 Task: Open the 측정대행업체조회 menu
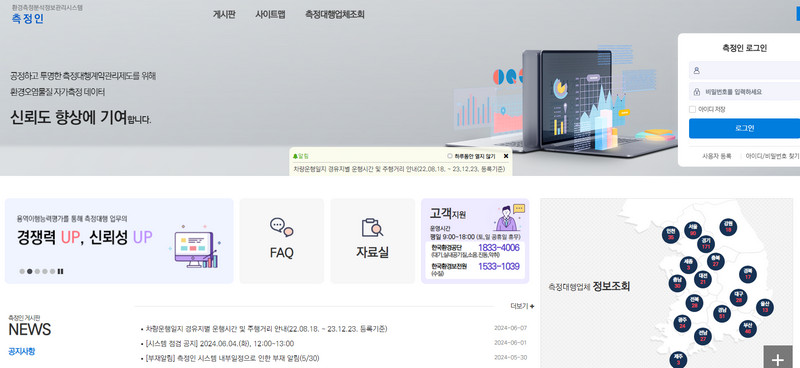coord(335,15)
